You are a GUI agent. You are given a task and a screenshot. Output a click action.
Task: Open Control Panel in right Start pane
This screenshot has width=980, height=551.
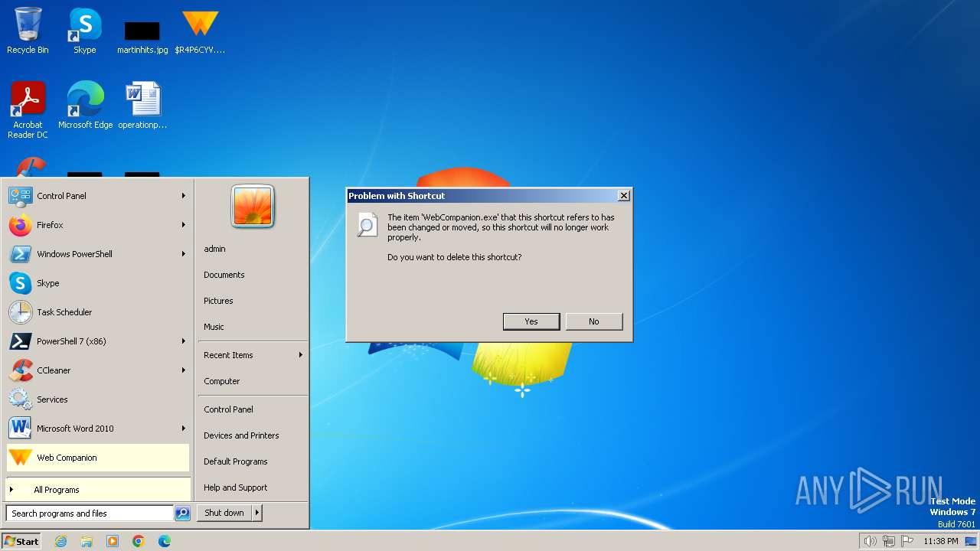coord(253,409)
